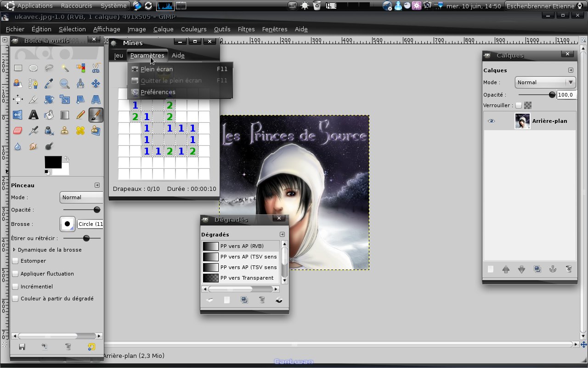Duplicate layer button in Calques panel
The image size is (588, 368).
(x=537, y=270)
